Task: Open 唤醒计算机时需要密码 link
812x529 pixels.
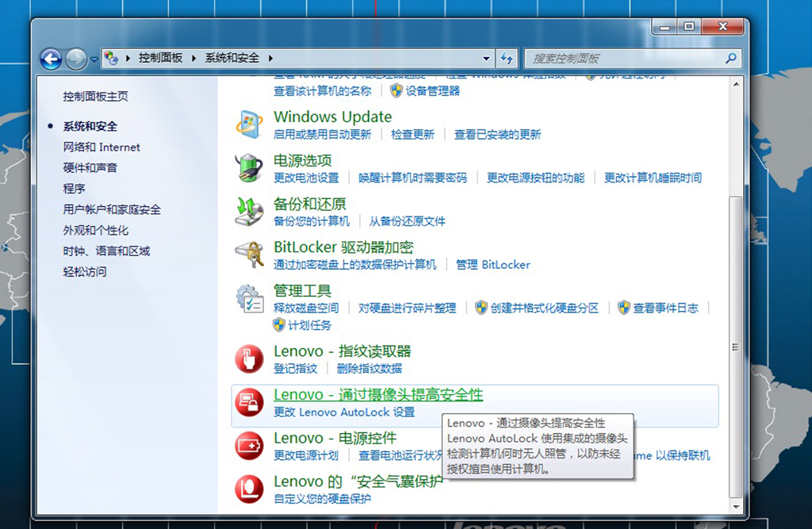Action: [412, 178]
